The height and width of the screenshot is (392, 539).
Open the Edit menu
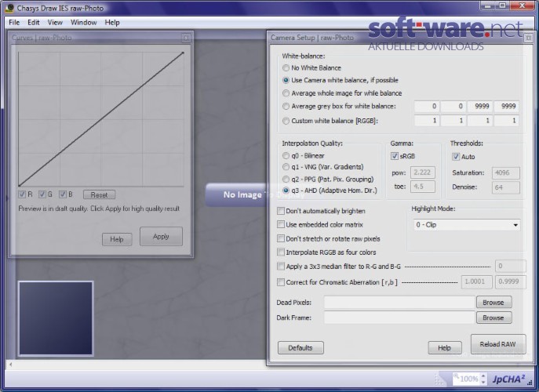[33, 22]
